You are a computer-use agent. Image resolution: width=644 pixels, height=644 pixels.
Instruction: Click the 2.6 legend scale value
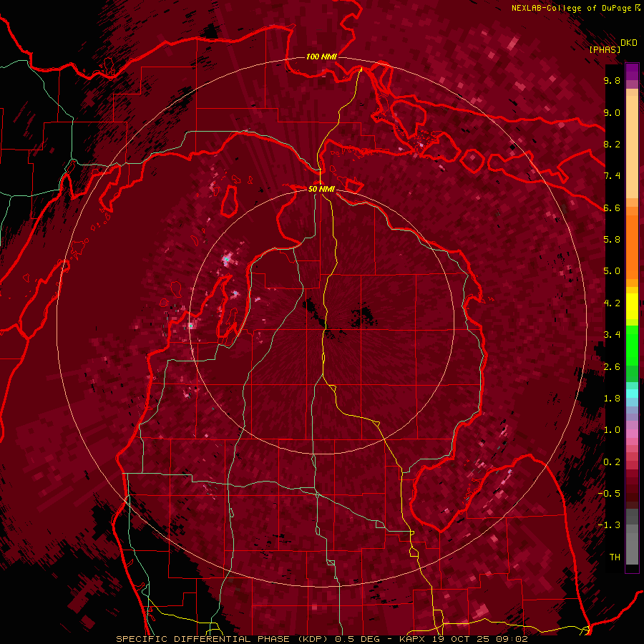coord(612,367)
